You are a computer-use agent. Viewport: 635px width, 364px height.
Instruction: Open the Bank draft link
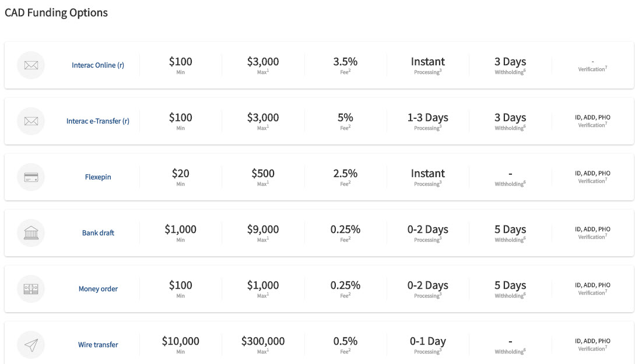[98, 233]
